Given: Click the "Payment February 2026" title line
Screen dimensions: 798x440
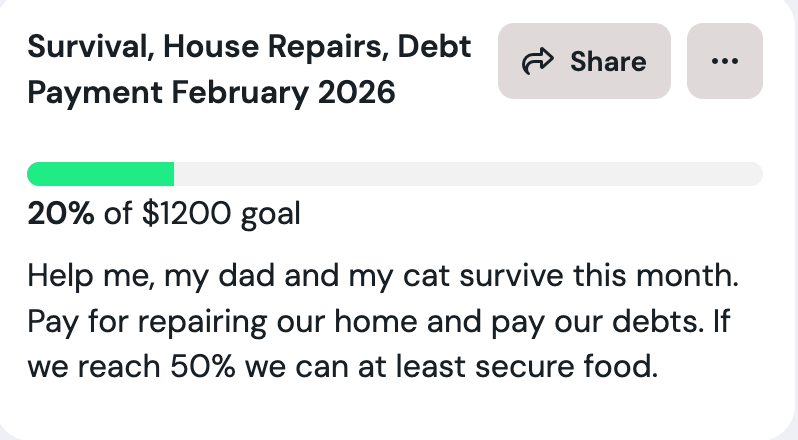Looking at the screenshot, I should [x=211, y=94].
